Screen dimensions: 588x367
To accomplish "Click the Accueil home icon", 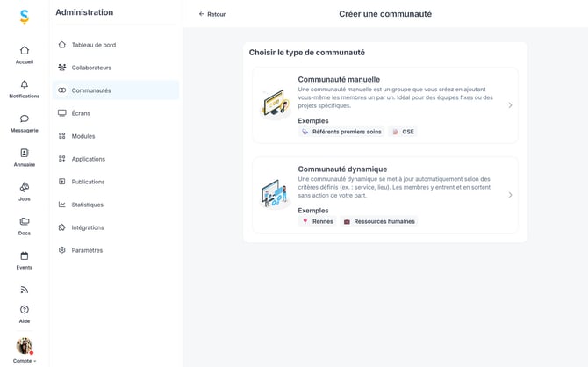I will click(25, 50).
